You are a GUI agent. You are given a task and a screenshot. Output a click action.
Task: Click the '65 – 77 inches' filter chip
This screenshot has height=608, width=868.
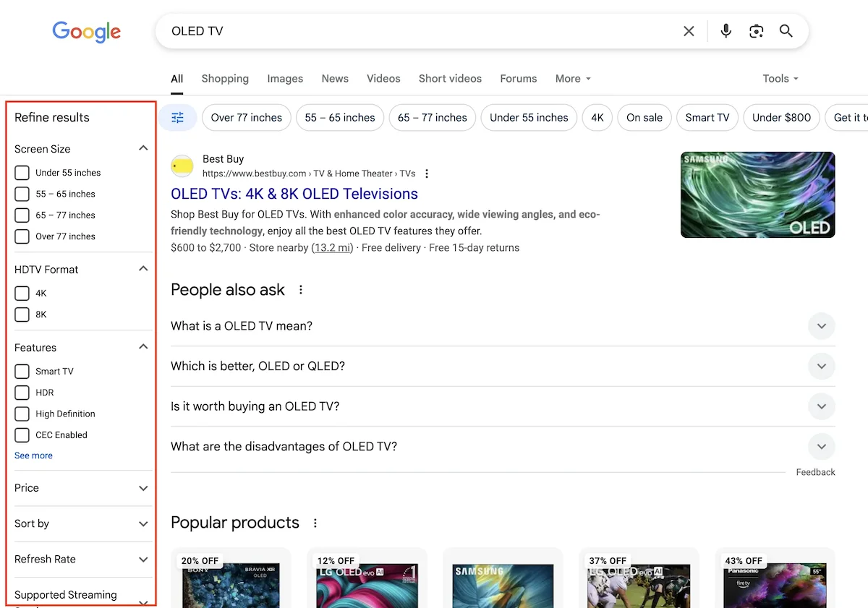tap(433, 117)
